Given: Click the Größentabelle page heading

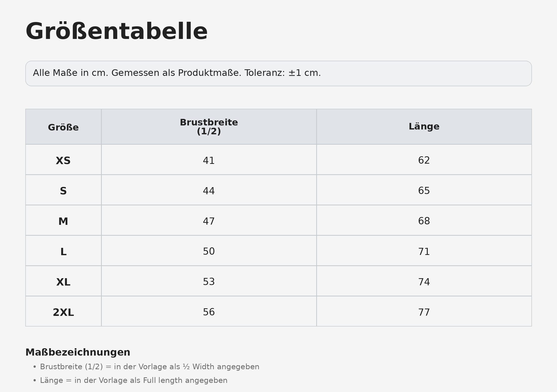Looking at the screenshot, I should tap(116, 32).
